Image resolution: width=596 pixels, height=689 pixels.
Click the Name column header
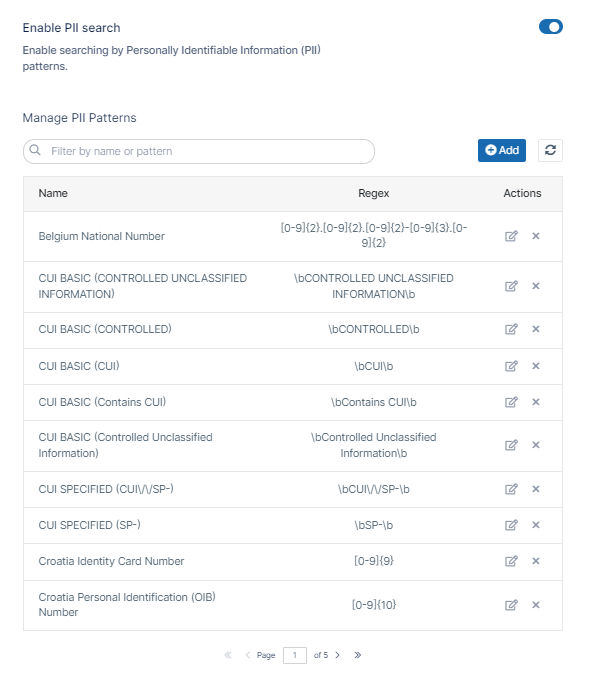click(53, 193)
